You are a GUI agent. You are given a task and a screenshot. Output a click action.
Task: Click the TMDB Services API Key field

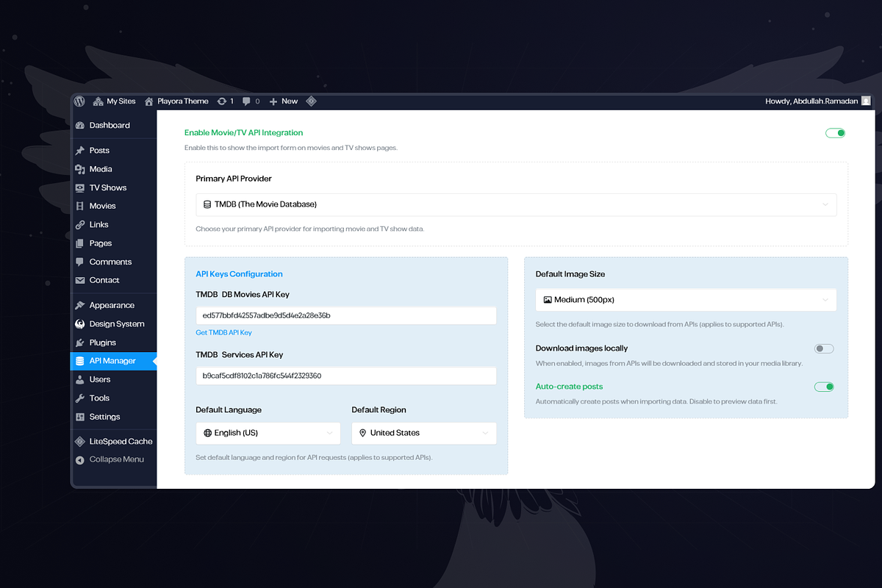point(346,376)
